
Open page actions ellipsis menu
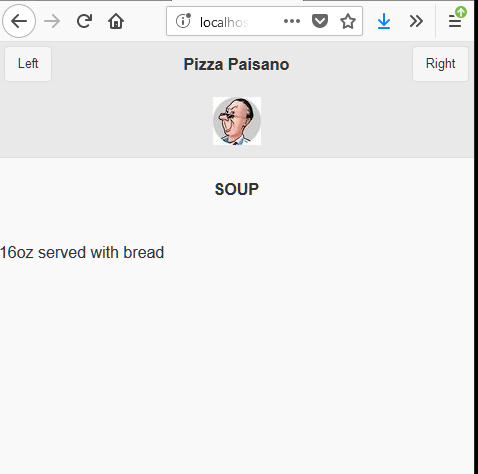(x=292, y=21)
